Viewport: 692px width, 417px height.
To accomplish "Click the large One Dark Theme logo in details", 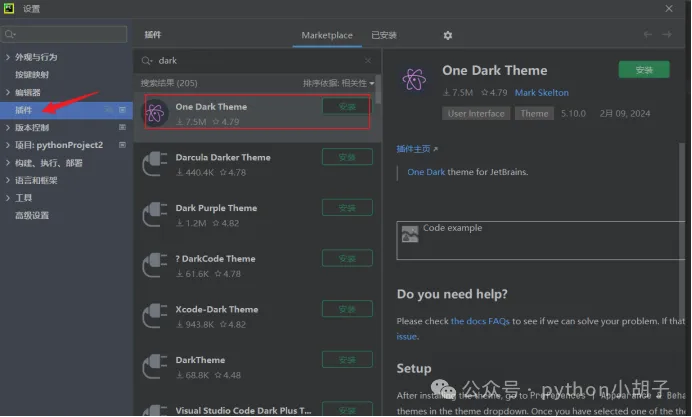I will pyautogui.click(x=414, y=79).
